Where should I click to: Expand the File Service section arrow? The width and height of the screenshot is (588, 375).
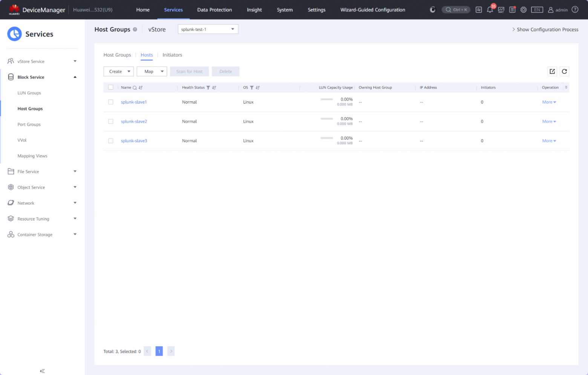click(75, 171)
